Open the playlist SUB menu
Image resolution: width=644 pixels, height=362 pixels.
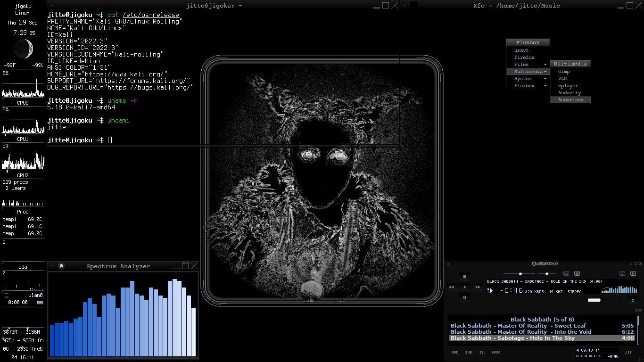469,352
